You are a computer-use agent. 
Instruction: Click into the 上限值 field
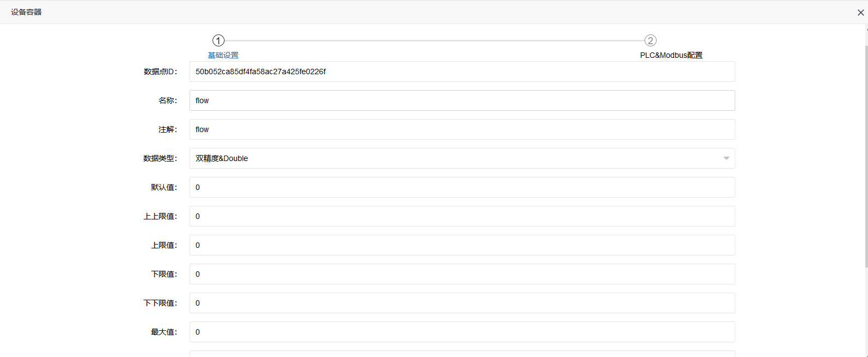tap(462, 245)
